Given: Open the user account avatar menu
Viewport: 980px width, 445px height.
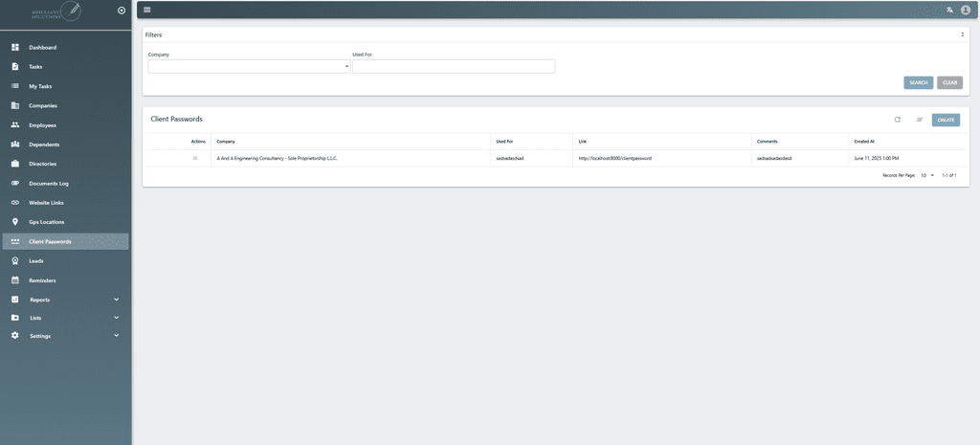Looking at the screenshot, I should (x=966, y=10).
